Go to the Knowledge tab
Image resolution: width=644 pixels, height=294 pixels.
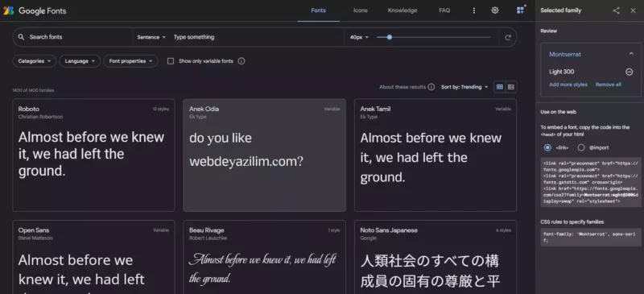402,10
